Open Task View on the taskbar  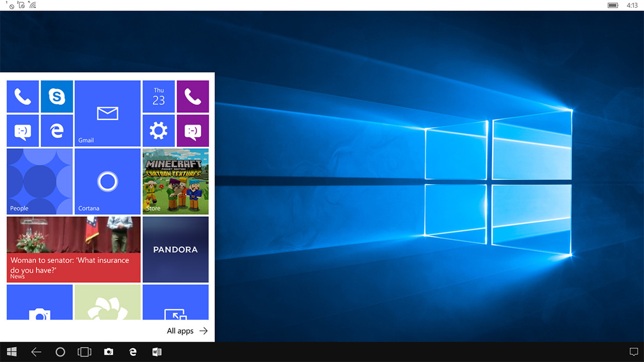coord(85,352)
